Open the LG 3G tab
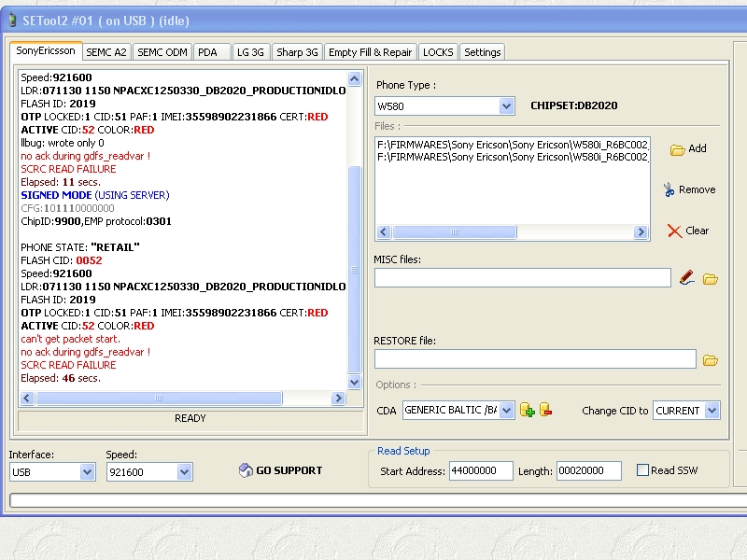This screenshot has height=560, width=747. [251, 52]
